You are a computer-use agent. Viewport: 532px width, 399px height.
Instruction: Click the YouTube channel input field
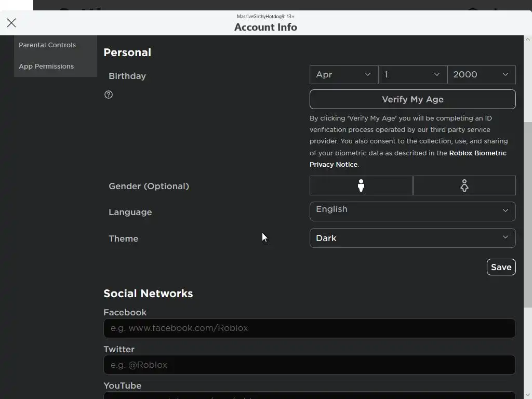[x=309, y=396]
